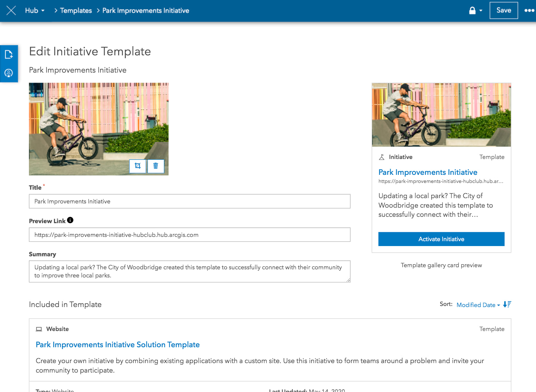Click the 'Edit Initiative Template' heading

coord(90,51)
